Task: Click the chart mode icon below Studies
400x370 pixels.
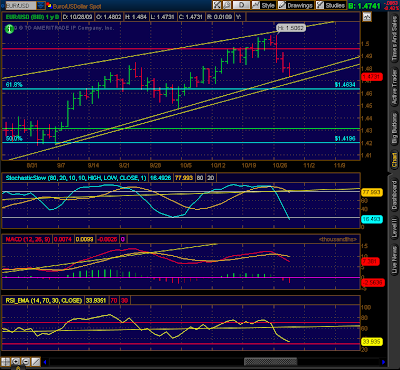Action: click(x=367, y=17)
